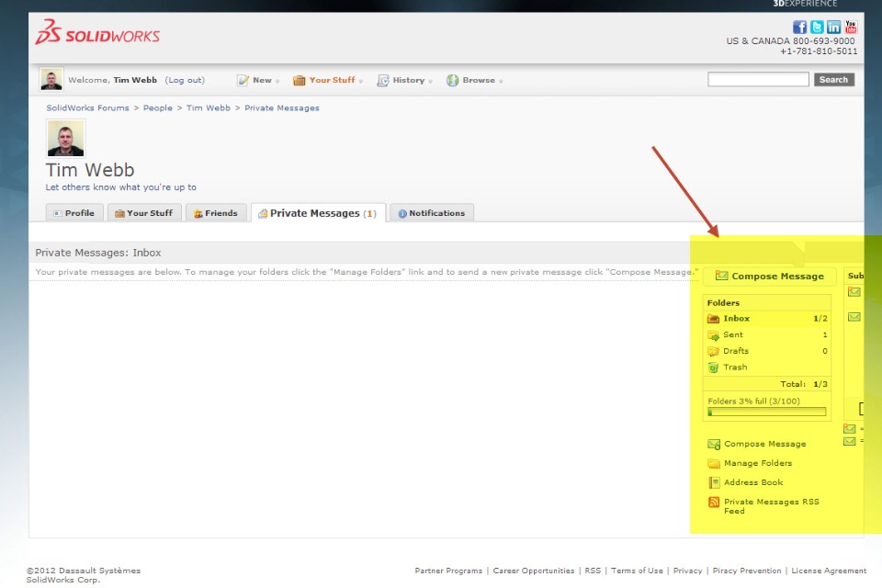Open Career Opportunities footer link
Image resolution: width=882 pixels, height=588 pixels.
coord(533,571)
